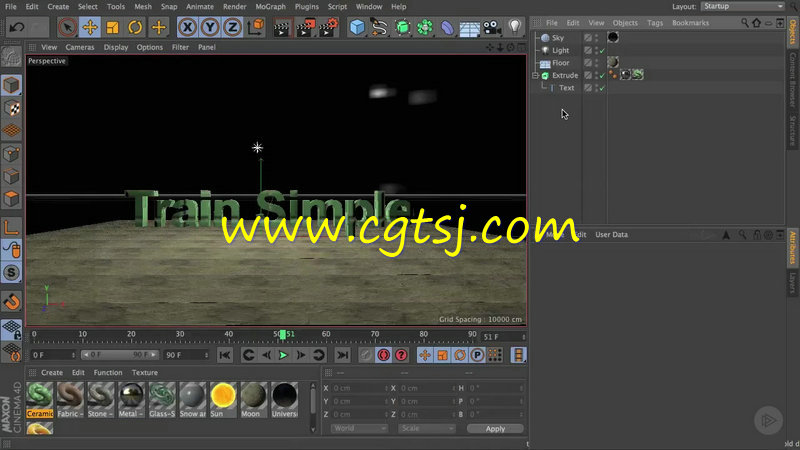Render to Picture Viewer
The image size is (800, 450).
[x=305, y=28]
